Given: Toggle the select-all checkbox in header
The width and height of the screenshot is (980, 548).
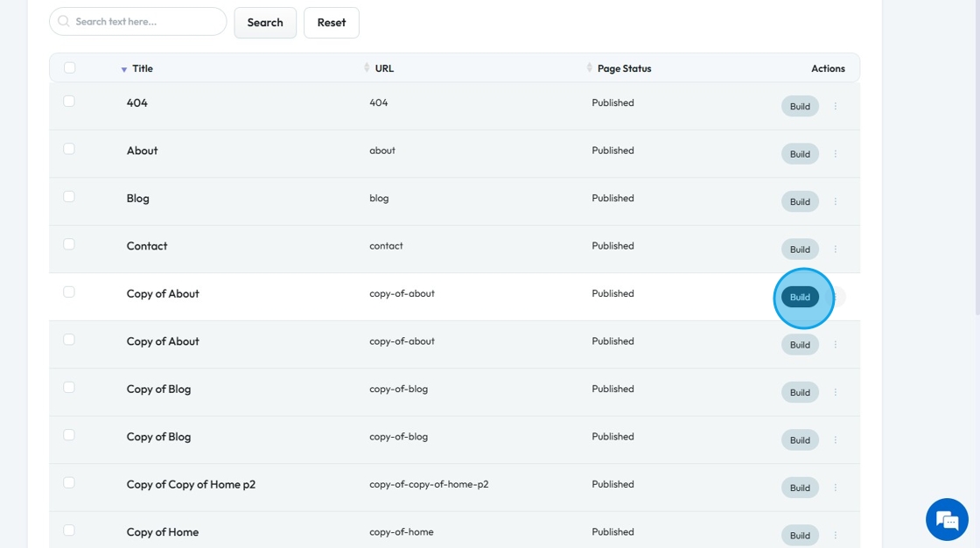Looking at the screenshot, I should pyautogui.click(x=70, y=68).
